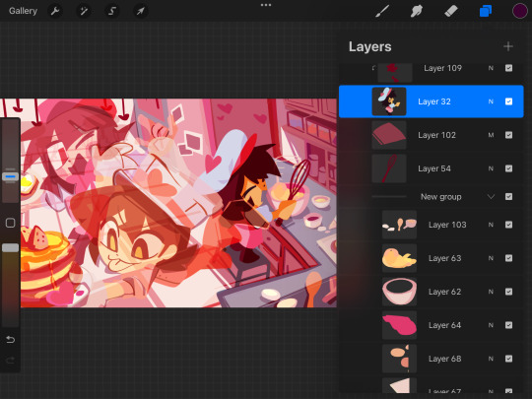Activate the Transform arrow tool
This screenshot has width=532, height=399.
pos(141,11)
